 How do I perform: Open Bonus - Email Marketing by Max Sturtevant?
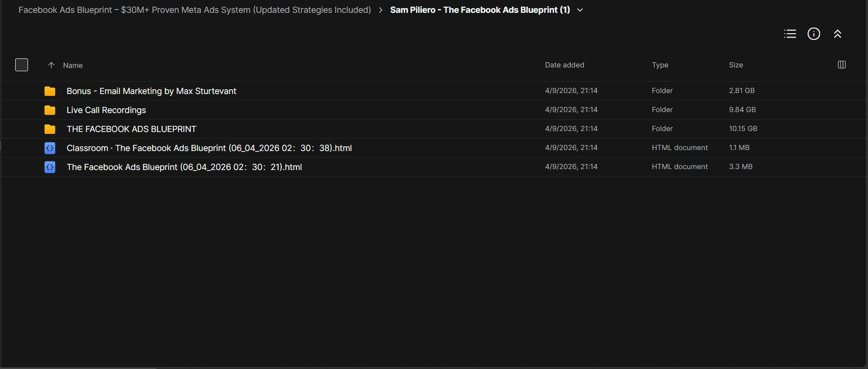tap(151, 91)
